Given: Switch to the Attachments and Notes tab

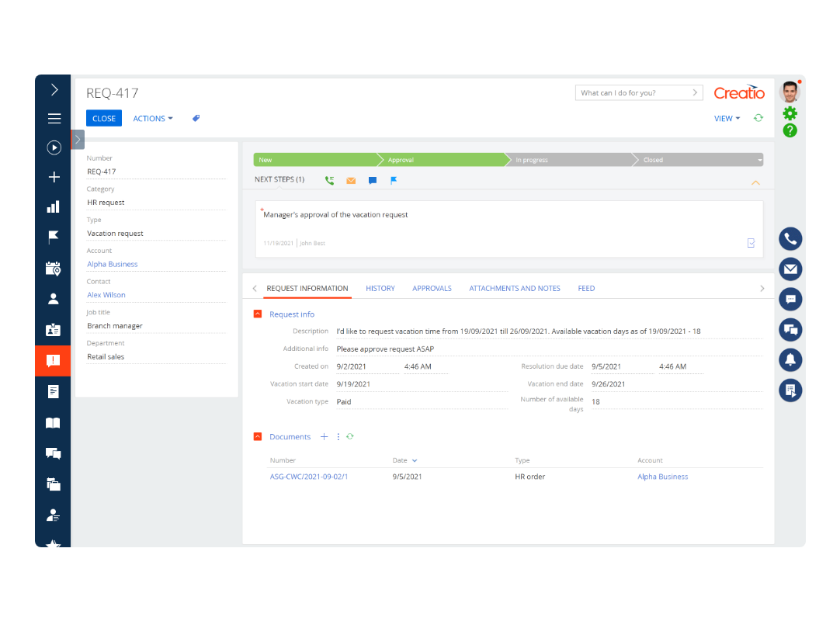Looking at the screenshot, I should (514, 288).
